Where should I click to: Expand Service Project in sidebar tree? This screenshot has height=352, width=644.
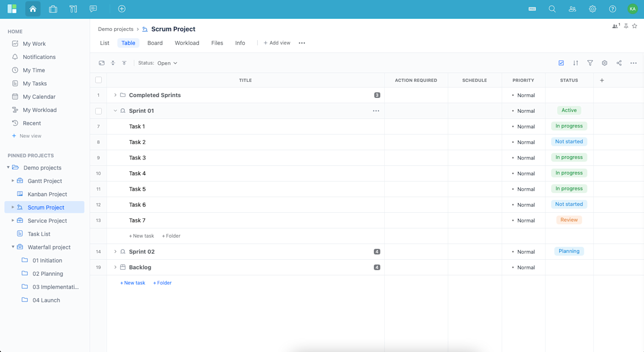[x=13, y=221]
